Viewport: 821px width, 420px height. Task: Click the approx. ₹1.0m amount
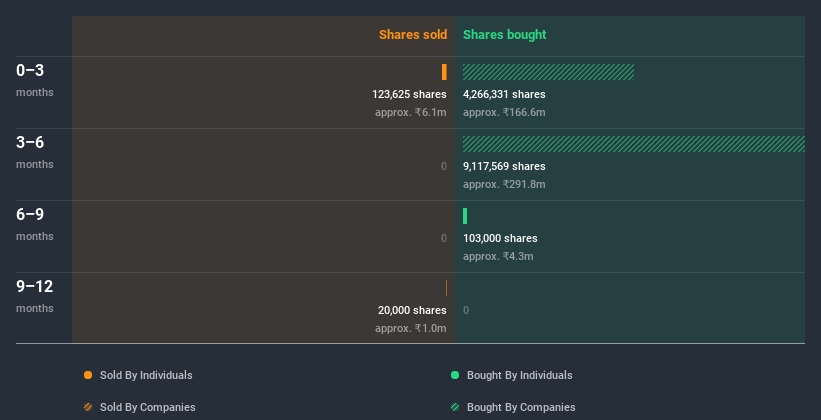click(410, 328)
